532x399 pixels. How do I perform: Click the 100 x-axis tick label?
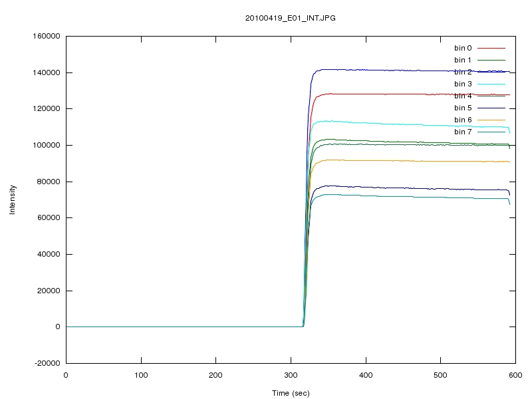point(141,375)
